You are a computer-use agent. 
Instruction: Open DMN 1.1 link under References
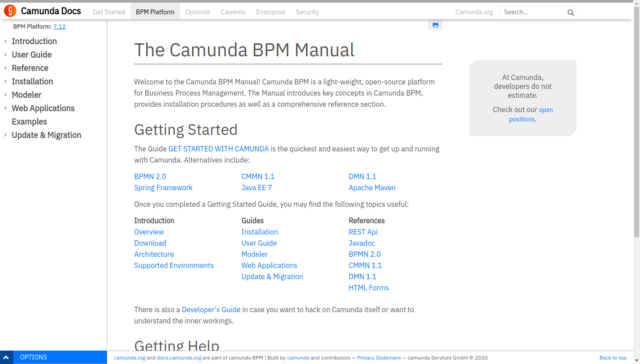[362, 276]
